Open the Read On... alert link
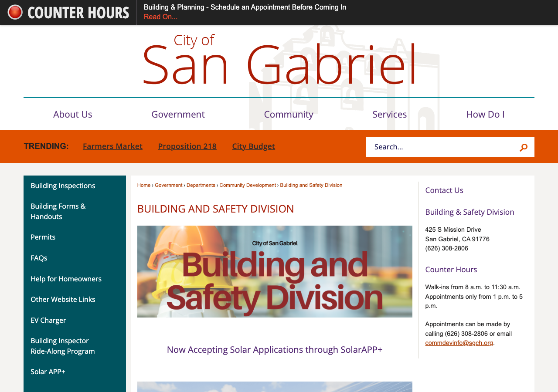This screenshot has height=392, width=558. pyautogui.click(x=160, y=17)
